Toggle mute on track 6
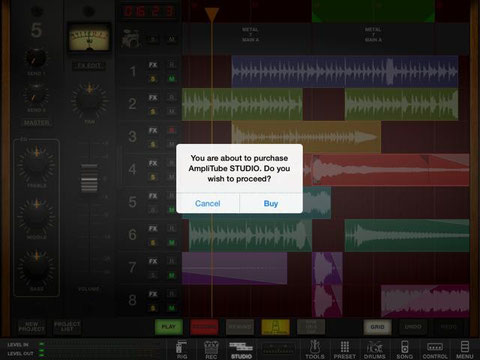Viewport: 480px width, 360px height. (x=172, y=243)
